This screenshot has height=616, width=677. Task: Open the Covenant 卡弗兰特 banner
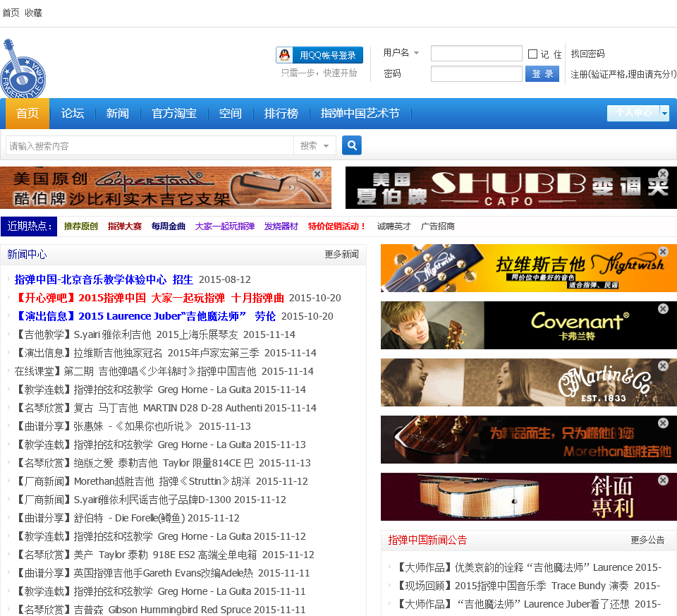point(529,325)
